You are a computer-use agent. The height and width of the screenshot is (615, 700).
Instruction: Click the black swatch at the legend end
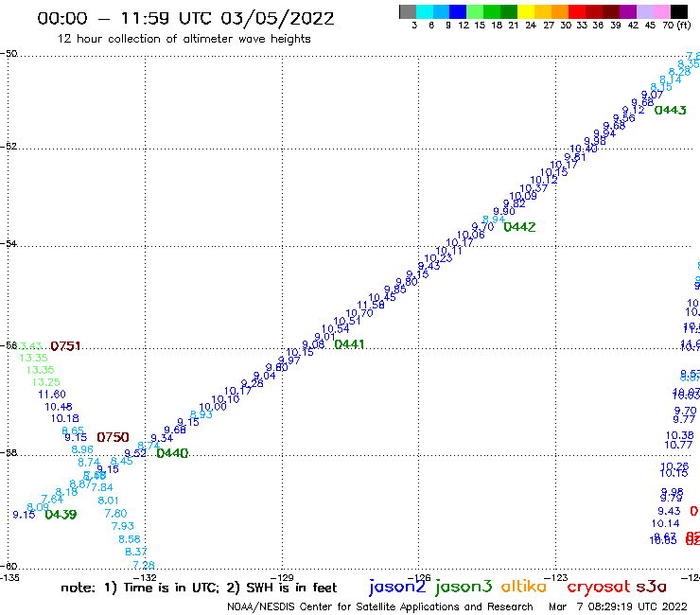coord(678,11)
